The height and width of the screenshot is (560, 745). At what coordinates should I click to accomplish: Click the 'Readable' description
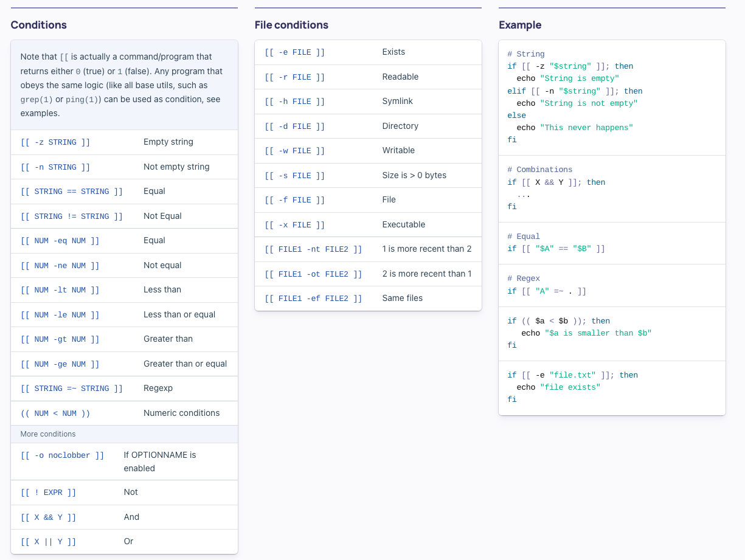coord(400,77)
